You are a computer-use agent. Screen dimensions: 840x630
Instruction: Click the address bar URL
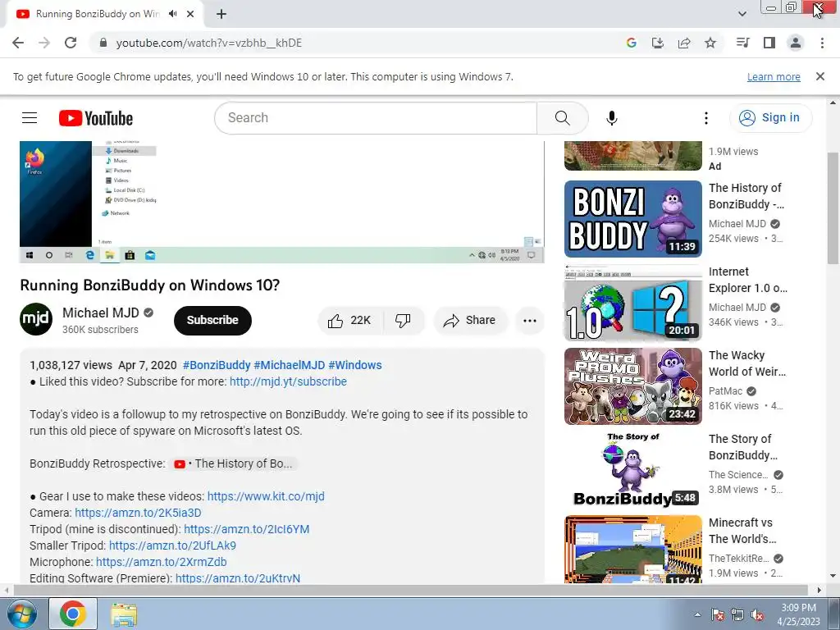tap(209, 43)
